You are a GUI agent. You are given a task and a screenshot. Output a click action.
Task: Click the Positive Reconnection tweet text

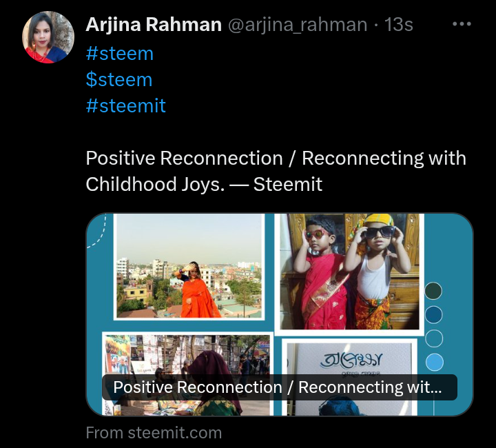pos(276,171)
